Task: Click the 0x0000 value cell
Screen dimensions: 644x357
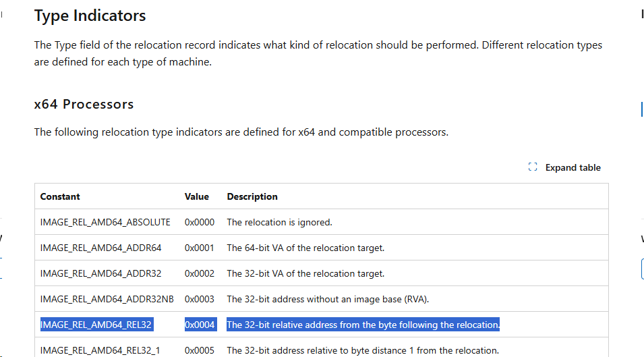Action: (x=200, y=222)
